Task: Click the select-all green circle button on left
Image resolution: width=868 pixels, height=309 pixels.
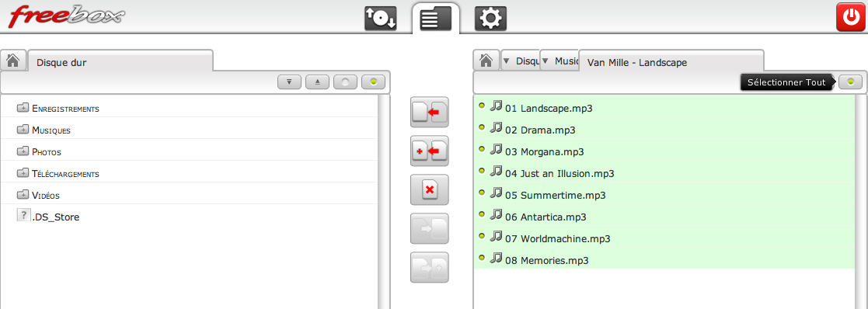Action: (x=374, y=82)
